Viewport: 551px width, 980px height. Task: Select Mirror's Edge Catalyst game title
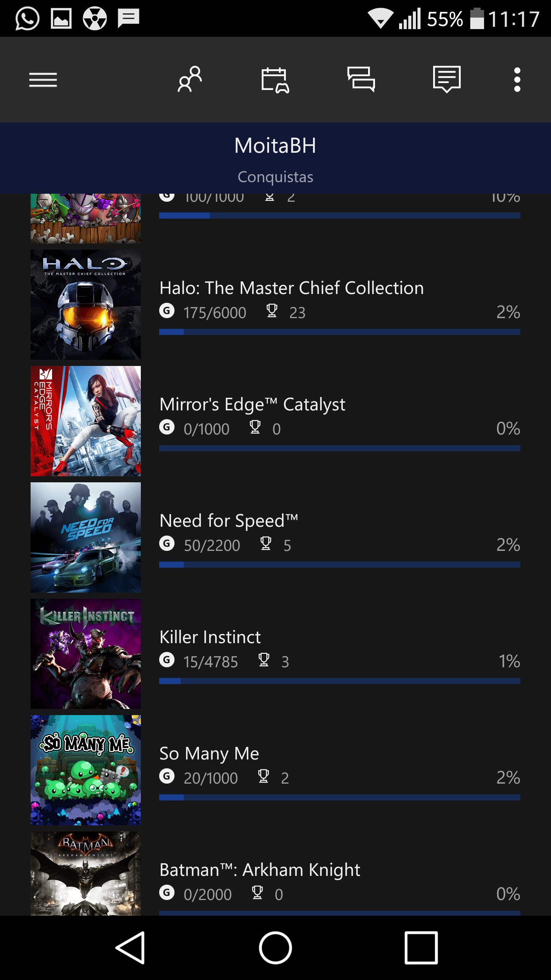[252, 404]
